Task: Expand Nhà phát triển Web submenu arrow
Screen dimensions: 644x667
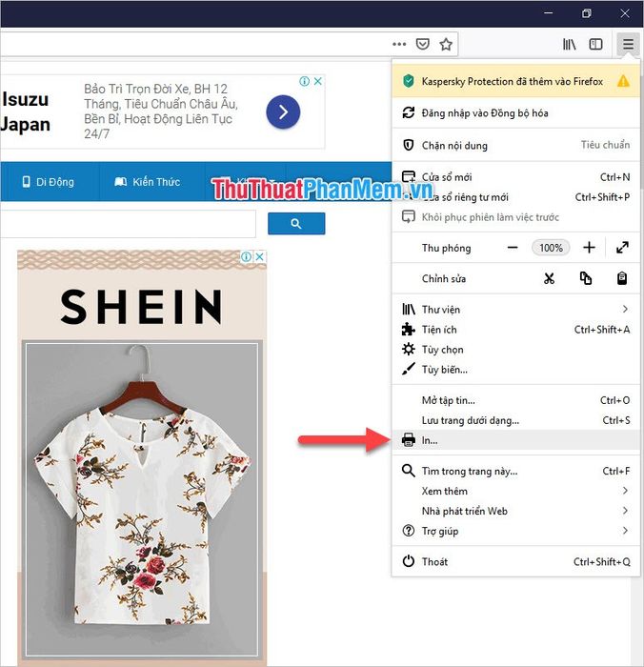Action: [x=625, y=511]
